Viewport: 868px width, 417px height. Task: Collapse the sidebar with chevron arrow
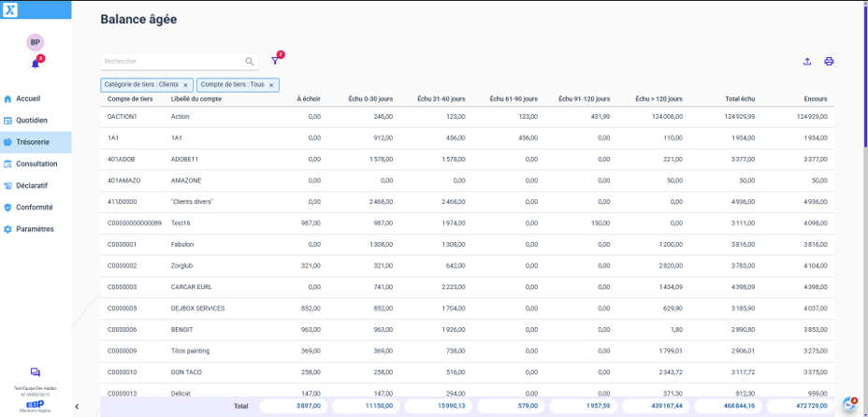77,407
